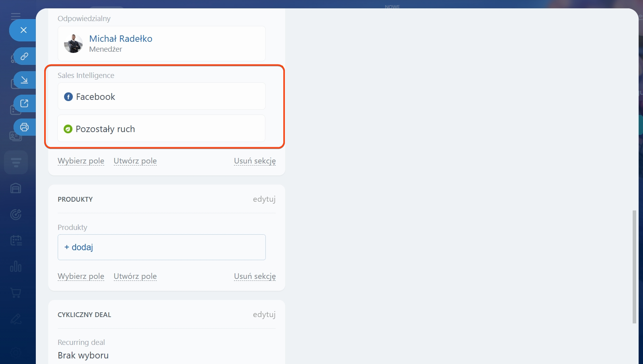
Task: Click the minimize panel arrow icon
Action: coord(24,80)
